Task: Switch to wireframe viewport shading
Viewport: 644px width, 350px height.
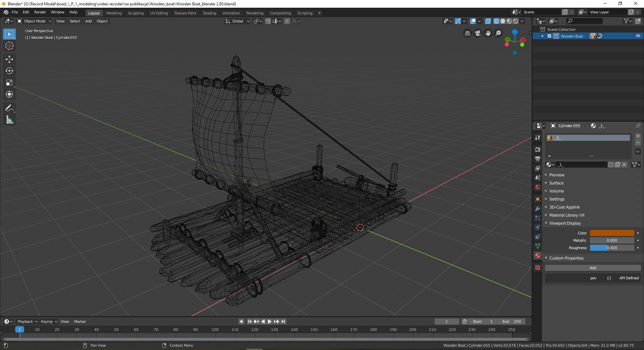Action: [496, 21]
